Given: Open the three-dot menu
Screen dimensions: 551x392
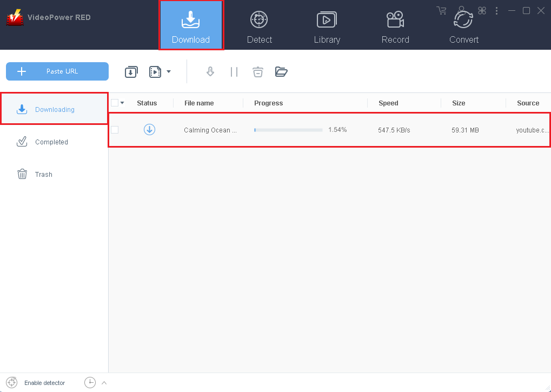Looking at the screenshot, I should point(496,10).
